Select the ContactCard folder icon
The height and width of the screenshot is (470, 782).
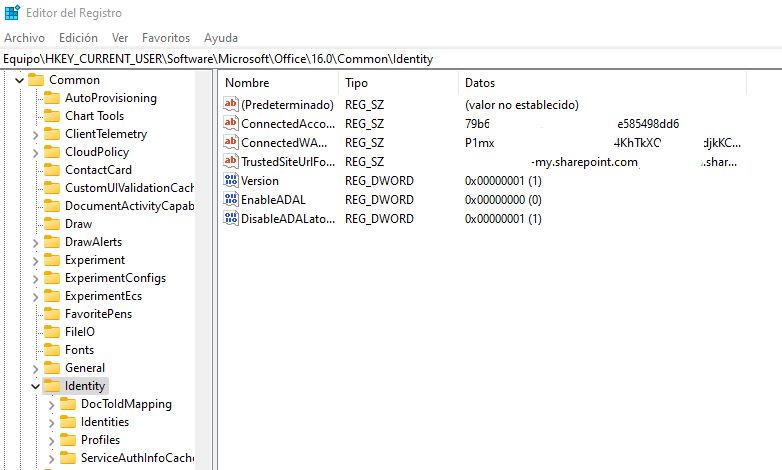pyautogui.click(x=52, y=170)
